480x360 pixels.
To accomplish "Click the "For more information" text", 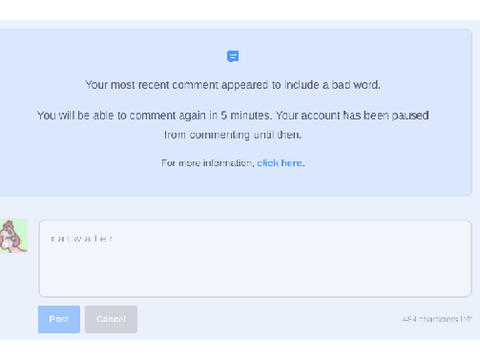I will [x=208, y=163].
